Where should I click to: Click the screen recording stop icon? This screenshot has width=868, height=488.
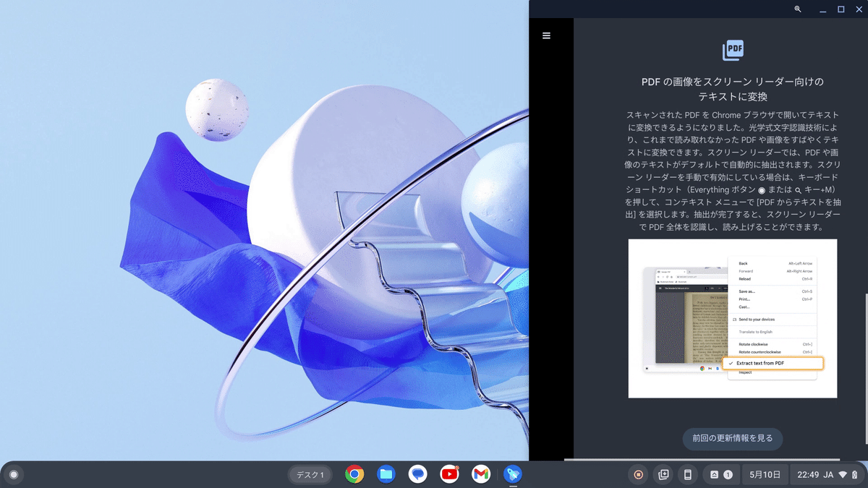[638, 475]
